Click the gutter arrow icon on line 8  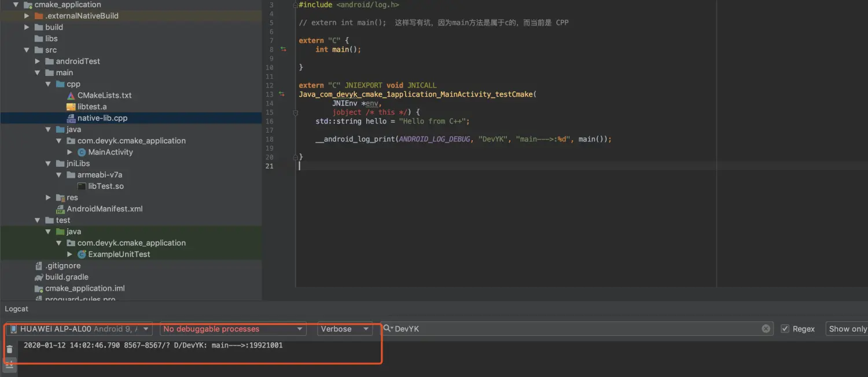point(284,49)
